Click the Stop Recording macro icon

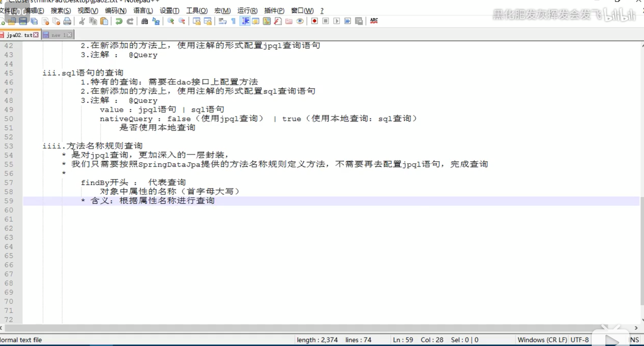[326, 21]
